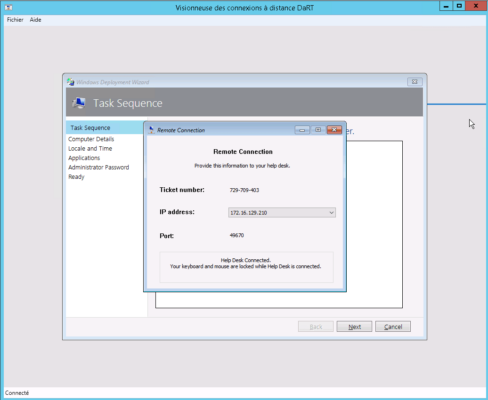
Task: Open the Fichier menu
Action: [x=15, y=20]
